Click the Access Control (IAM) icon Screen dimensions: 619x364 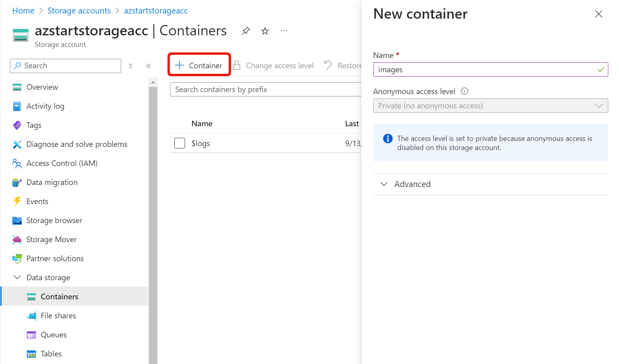click(17, 164)
